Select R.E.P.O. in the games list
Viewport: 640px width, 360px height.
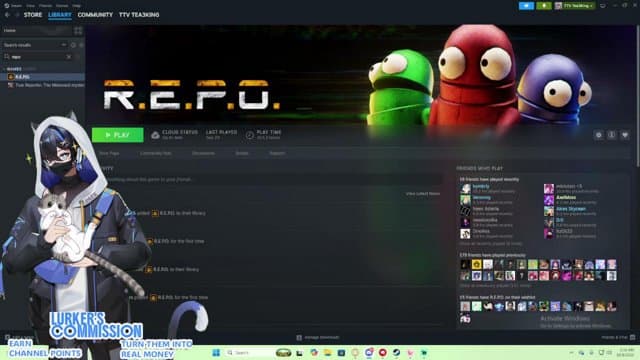42,77
